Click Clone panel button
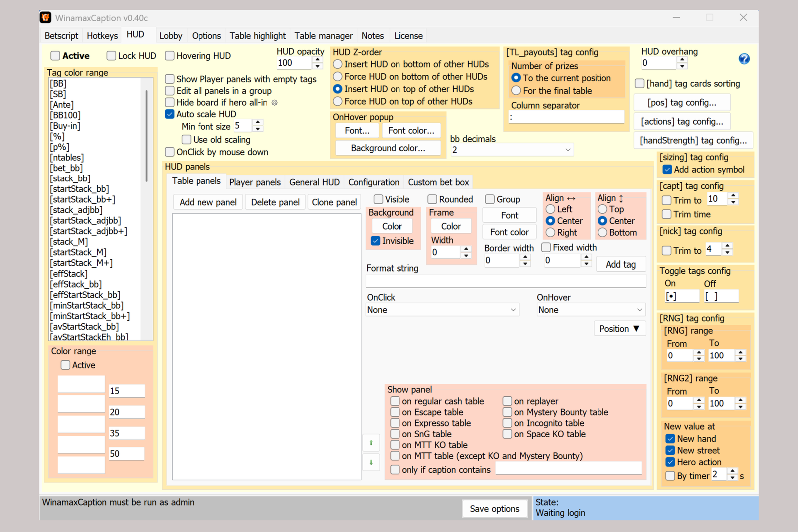798x532 pixels. point(334,202)
